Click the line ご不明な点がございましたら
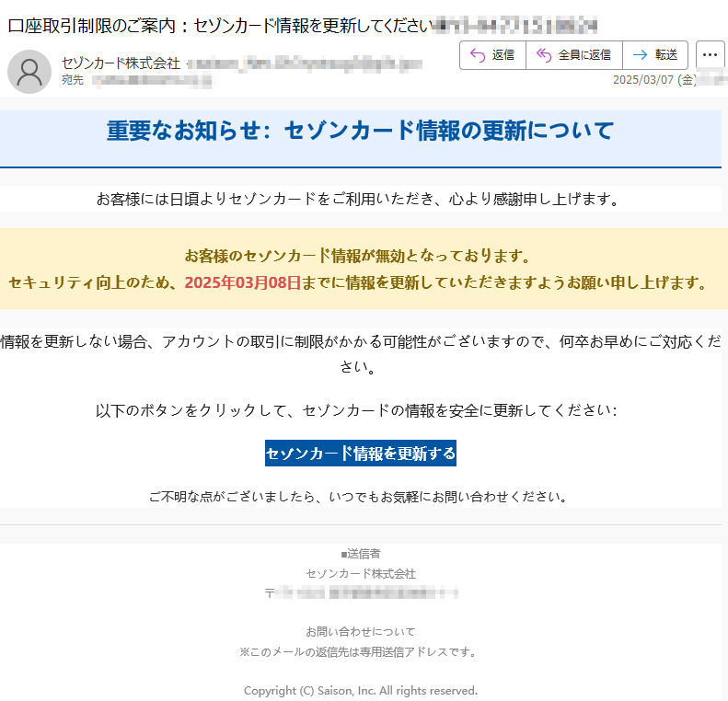The image size is (728, 701). click(x=358, y=497)
